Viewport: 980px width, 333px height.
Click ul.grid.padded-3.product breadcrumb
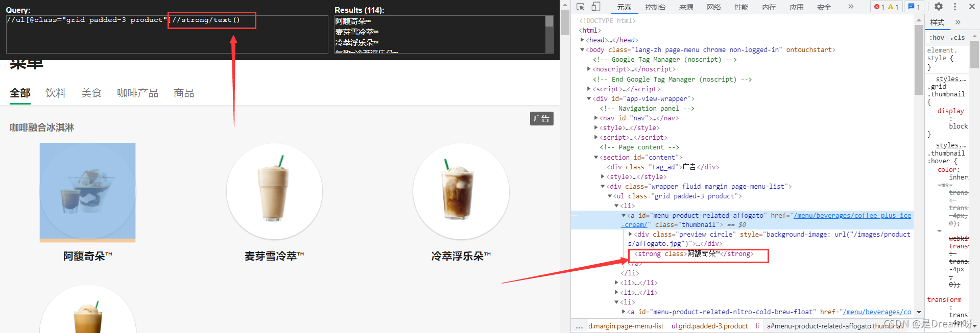[709, 326]
